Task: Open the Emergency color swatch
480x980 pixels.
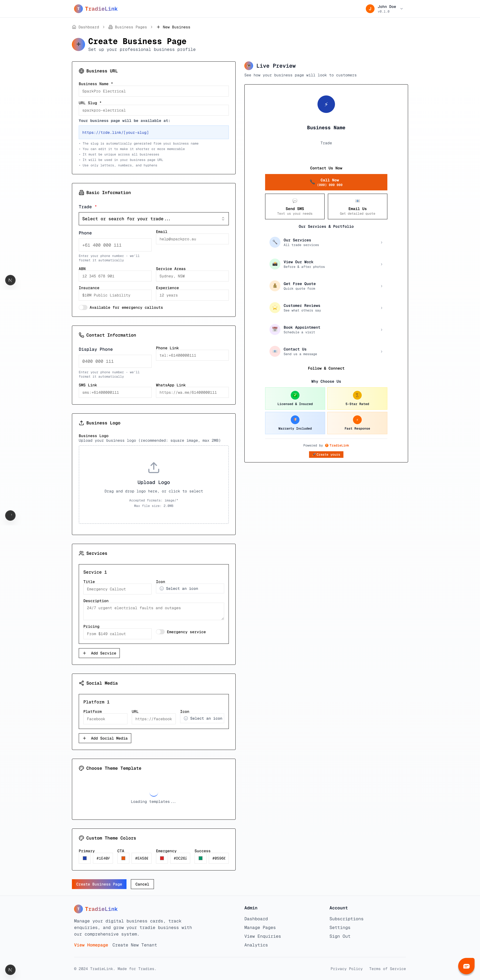Action: pos(162,858)
